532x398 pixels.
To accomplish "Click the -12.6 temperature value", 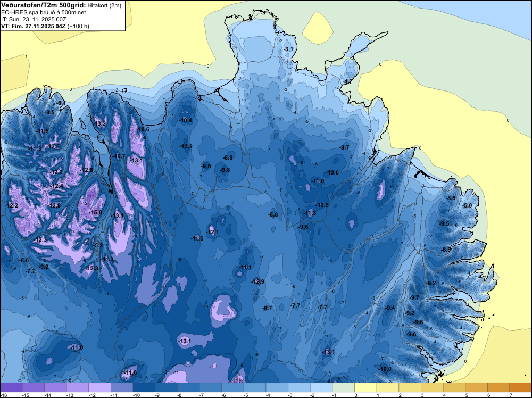I will [x=87, y=170].
